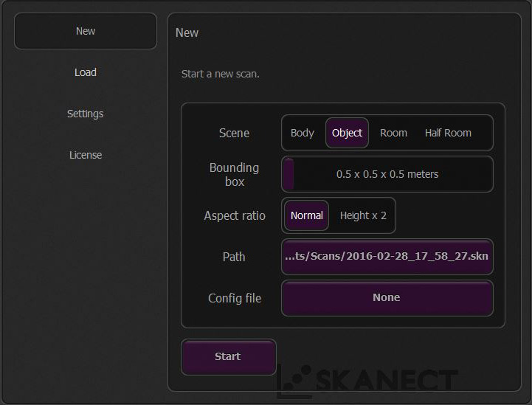This screenshot has height=405, width=532.
Task: Choose Room scene option
Action: coord(393,133)
